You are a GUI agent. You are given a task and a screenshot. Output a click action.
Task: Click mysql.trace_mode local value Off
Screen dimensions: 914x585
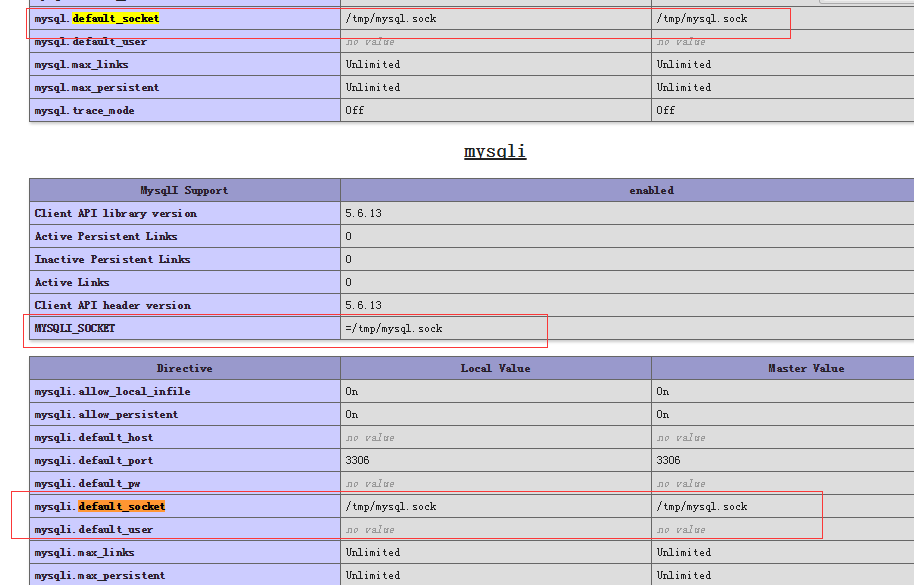coord(354,110)
